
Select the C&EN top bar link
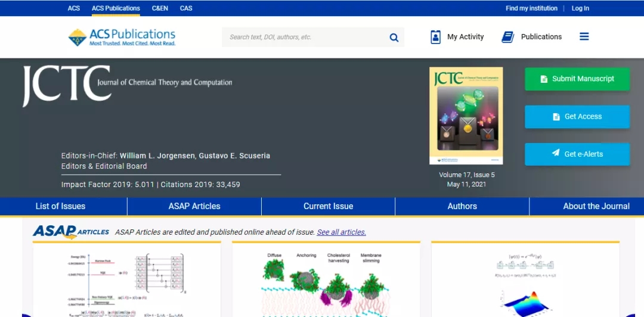click(x=160, y=8)
